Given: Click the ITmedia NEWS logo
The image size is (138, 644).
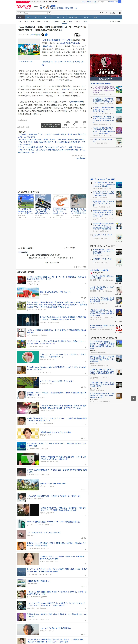Looking at the screenshot, I should [77, 35].
